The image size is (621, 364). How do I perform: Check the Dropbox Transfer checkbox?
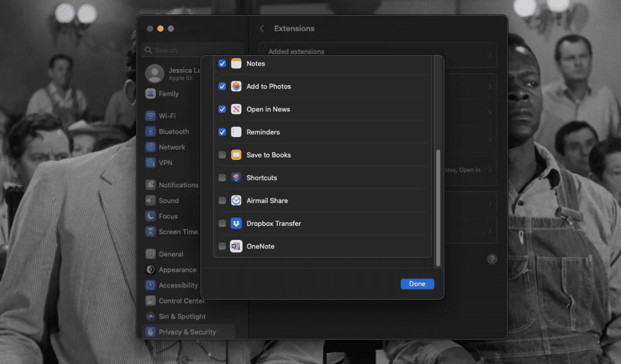pyautogui.click(x=222, y=223)
